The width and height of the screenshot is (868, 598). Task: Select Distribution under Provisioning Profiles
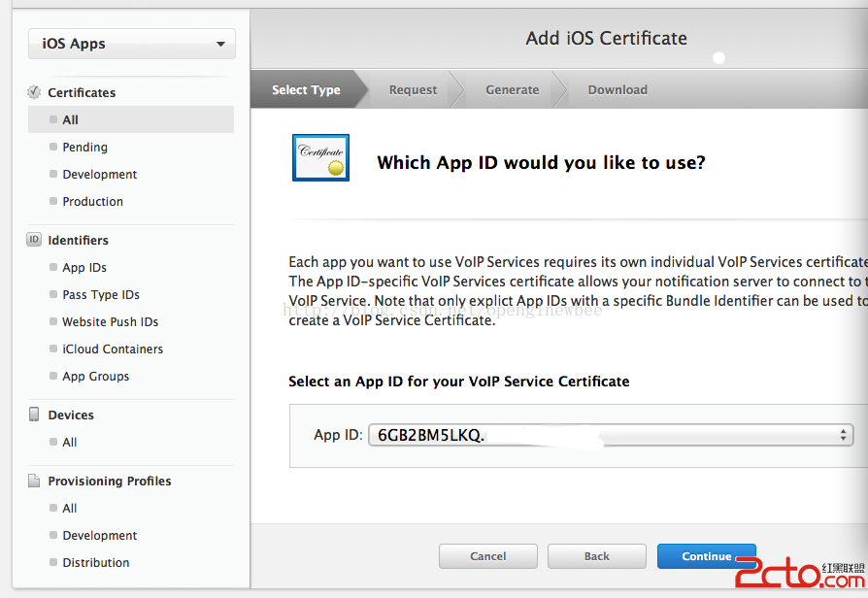click(x=96, y=562)
